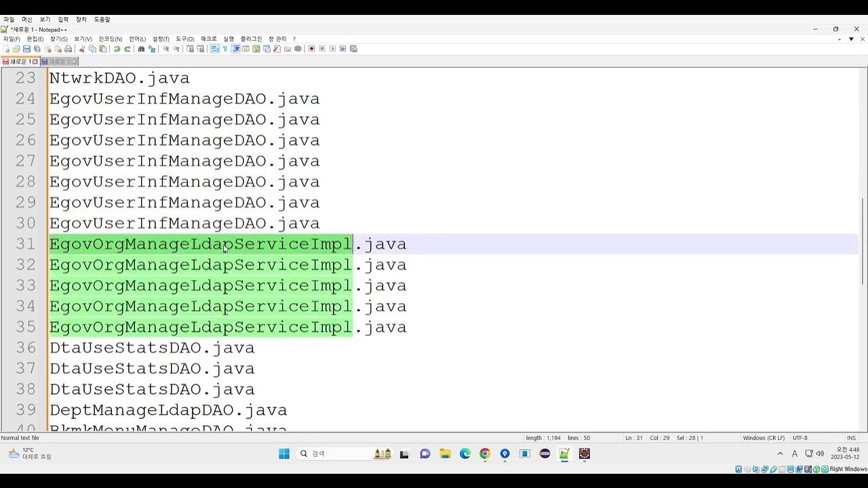Open the 인코딩(N) menu

[111, 39]
